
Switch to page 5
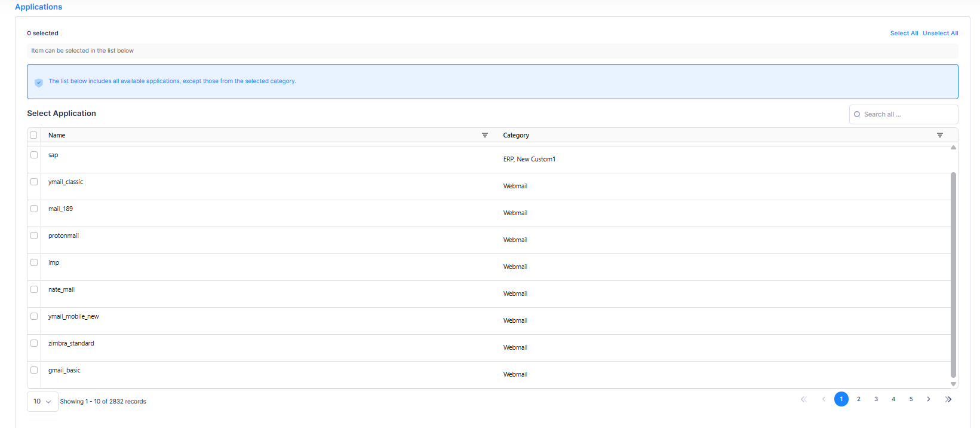click(x=911, y=399)
